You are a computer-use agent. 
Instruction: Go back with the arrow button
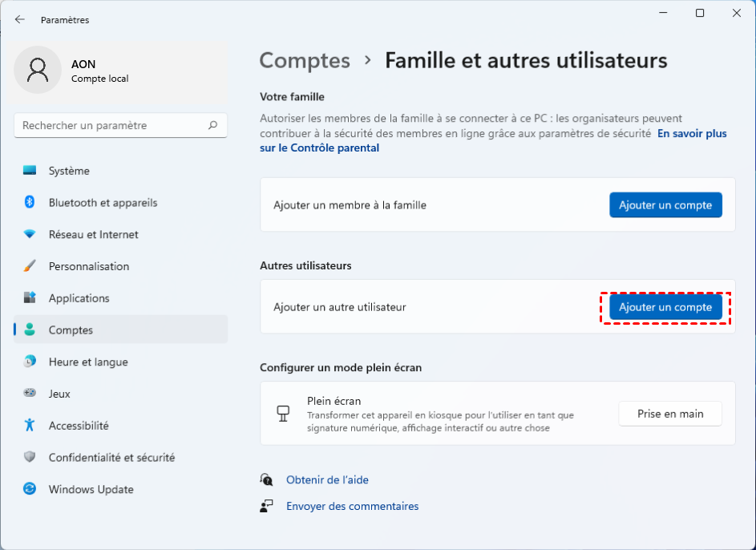click(19, 19)
